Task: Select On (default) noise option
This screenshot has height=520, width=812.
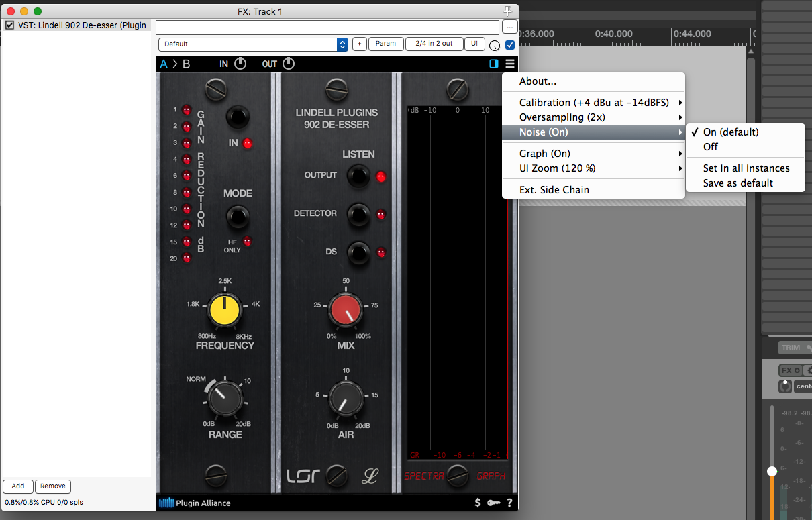Action: click(745, 132)
